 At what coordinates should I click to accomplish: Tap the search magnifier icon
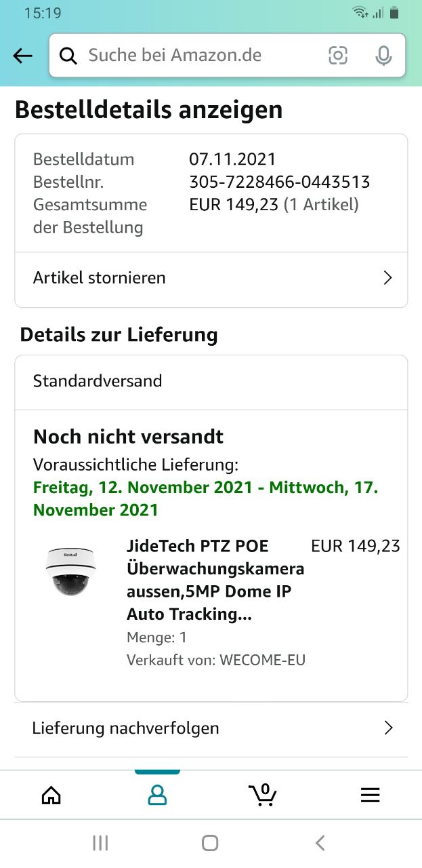tap(68, 56)
